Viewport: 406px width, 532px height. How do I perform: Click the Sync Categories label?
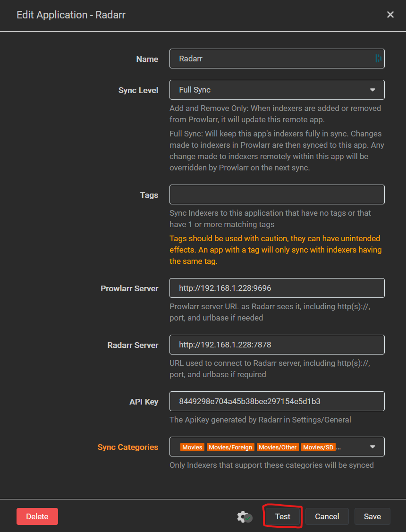click(128, 447)
